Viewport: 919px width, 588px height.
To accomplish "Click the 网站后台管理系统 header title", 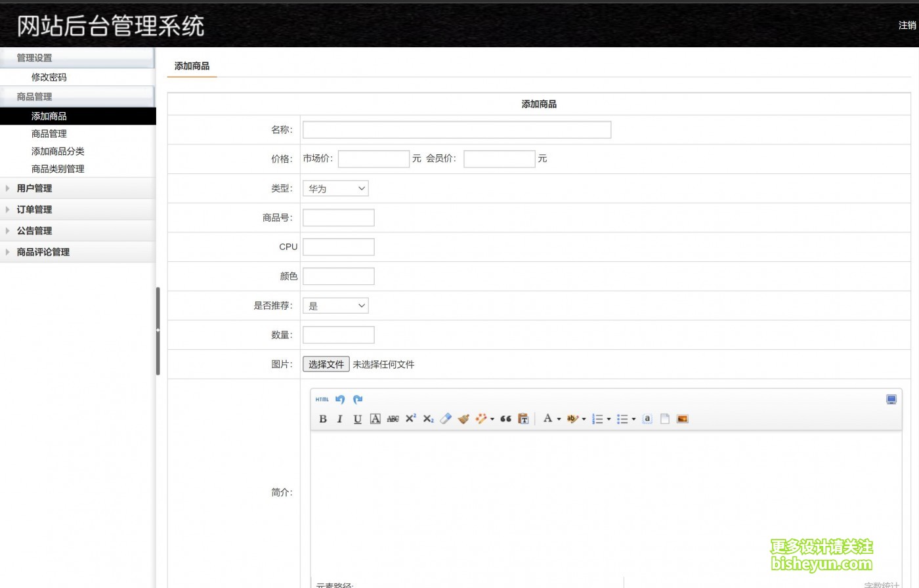I will [110, 26].
